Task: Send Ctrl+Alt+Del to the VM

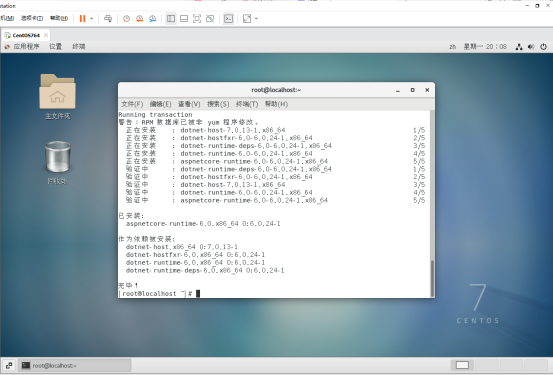Action: click(108, 19)
